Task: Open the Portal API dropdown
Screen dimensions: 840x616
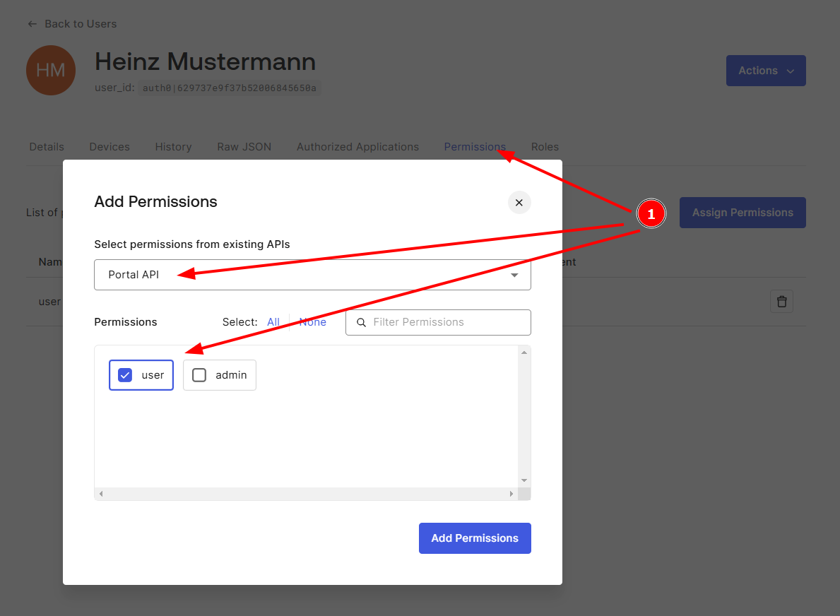Action: [514, 275]
